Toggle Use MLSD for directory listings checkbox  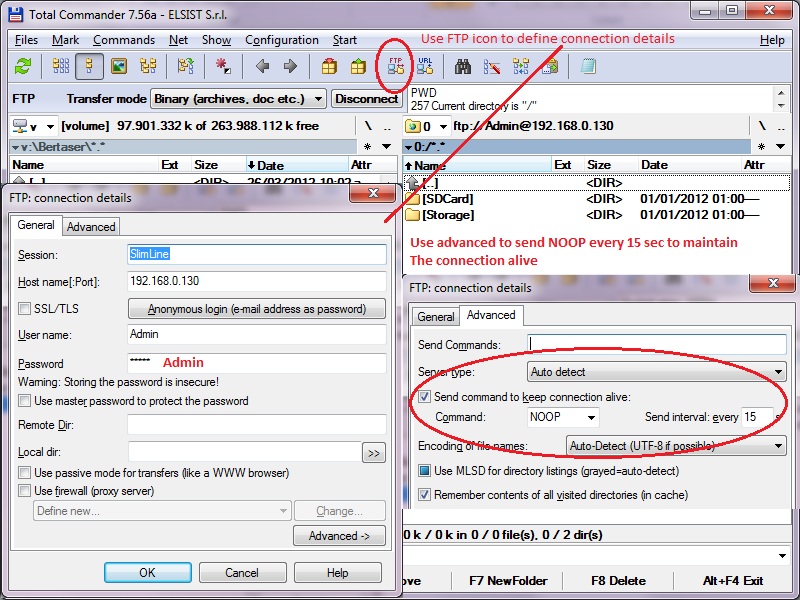tap(424, 470)
